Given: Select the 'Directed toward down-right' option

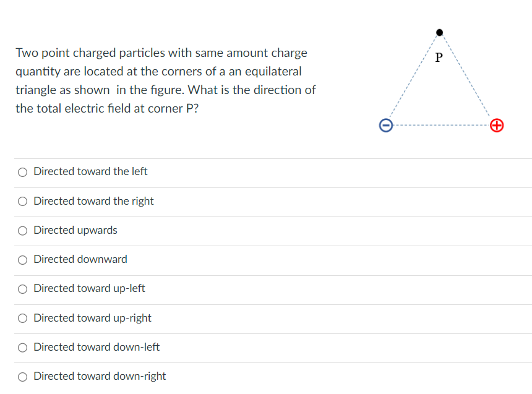Looking at the screenshot, I should [22, 376].
